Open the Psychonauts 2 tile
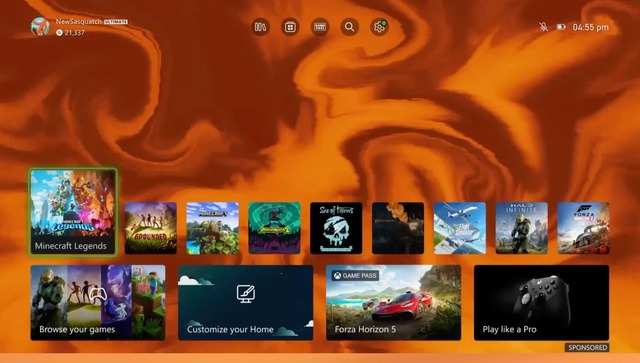This screenshot has width=640, height=363. click(x=274, y=228)
